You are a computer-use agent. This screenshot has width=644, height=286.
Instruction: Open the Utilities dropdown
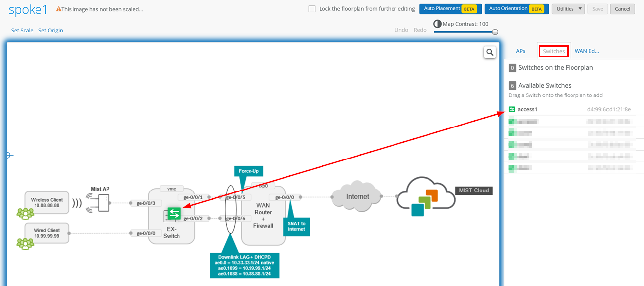[568, 9]
